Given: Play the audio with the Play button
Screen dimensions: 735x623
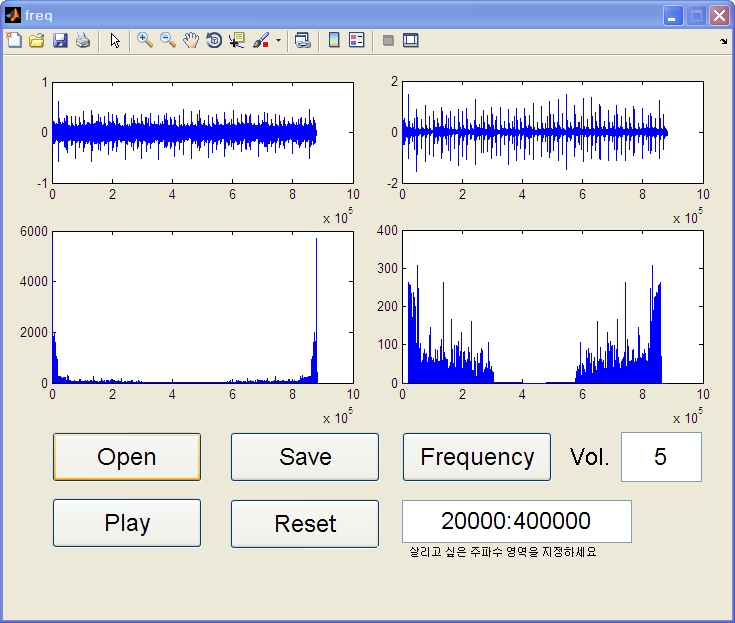Looking at the screenshot, I should pos(127,523).
